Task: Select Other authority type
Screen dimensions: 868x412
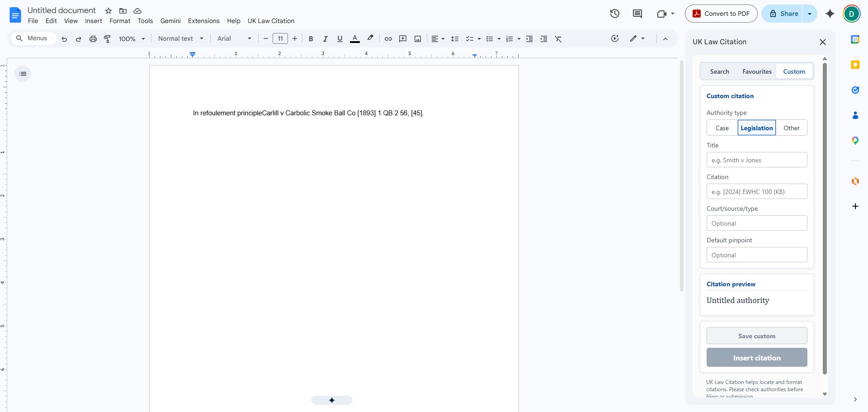Action: click(792, 128)
